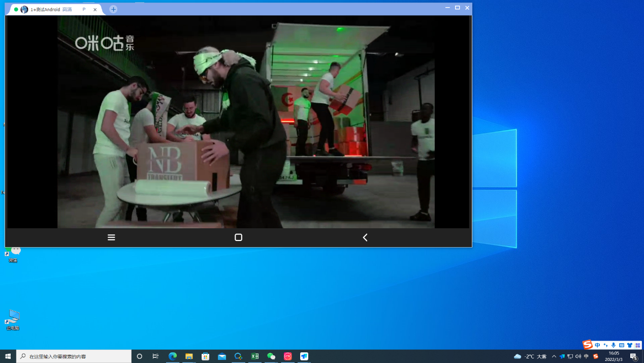Click the playing video frame
Screen dimensions: 644x363
click(x=246, y=122)
